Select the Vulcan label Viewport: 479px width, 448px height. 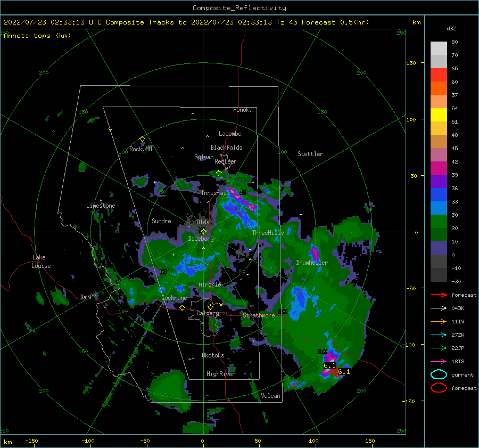coord(271,396)
